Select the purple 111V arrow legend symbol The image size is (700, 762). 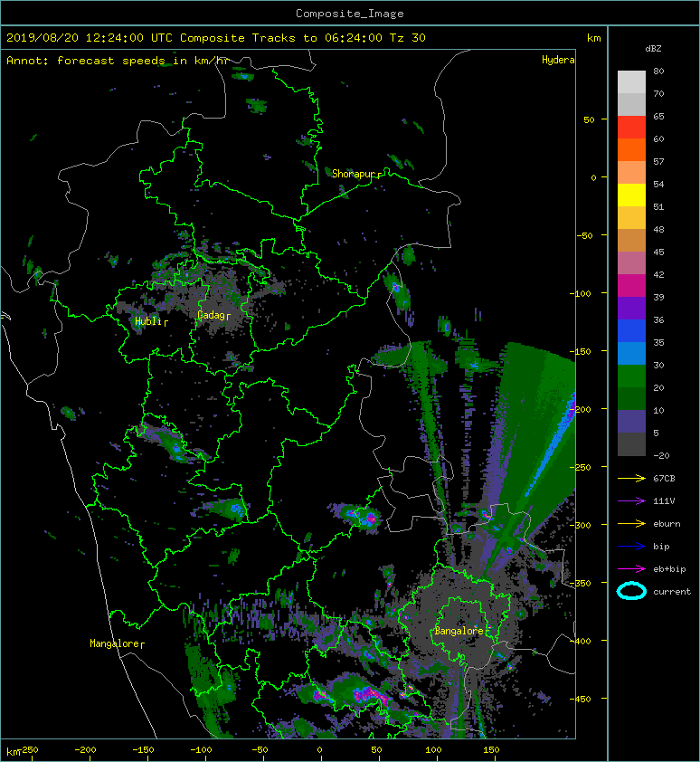click(631, 501)
